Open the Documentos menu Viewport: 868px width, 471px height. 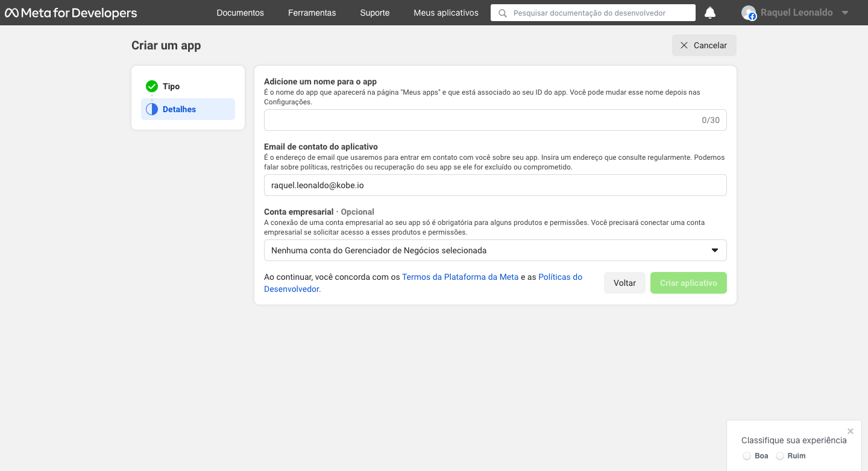240,12
